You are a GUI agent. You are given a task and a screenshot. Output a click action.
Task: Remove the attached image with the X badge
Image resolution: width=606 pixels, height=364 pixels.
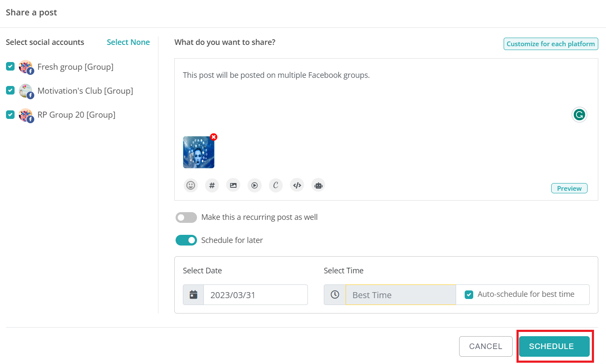(213, 137)
